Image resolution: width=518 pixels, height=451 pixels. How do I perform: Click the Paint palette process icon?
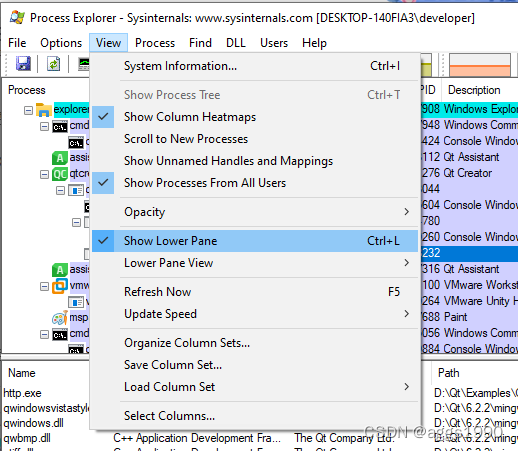coord(60,318)
